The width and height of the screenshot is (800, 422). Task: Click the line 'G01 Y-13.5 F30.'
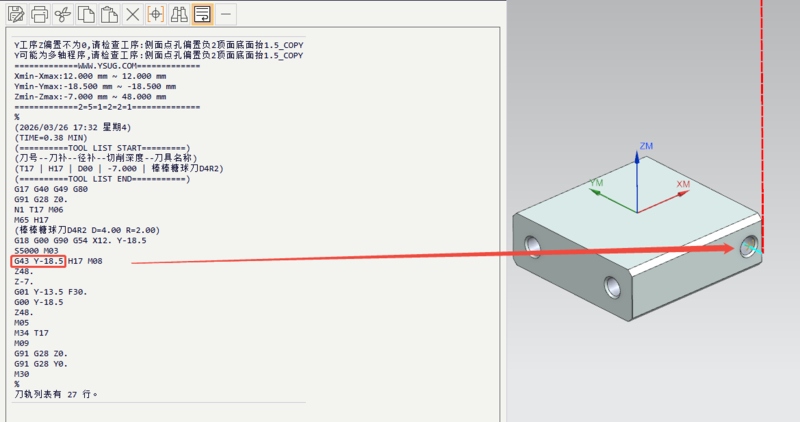pyautogui.click(x=51, y=292)
